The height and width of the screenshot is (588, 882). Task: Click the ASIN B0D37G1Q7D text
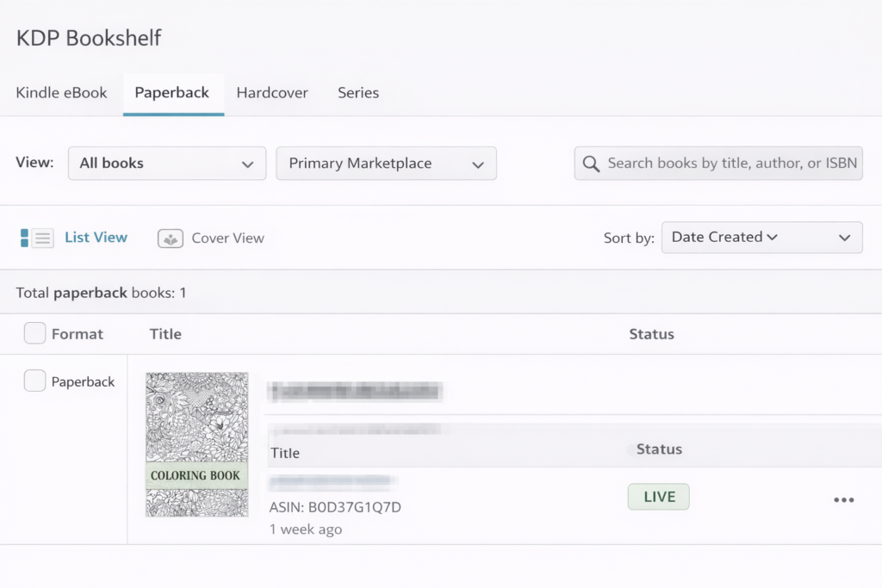[335, 507]
